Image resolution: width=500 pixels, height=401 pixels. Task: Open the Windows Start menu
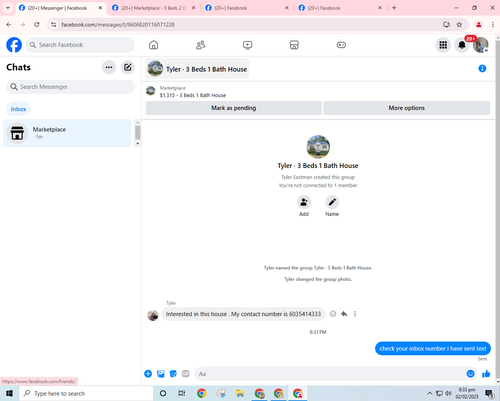point(9,393)
